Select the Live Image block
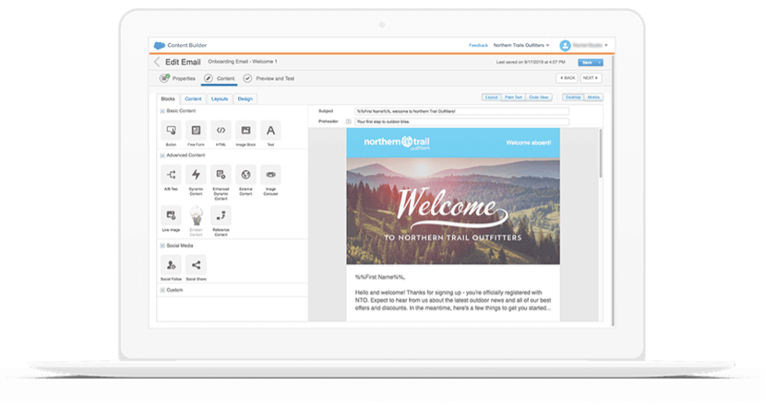 pos(171,215)
